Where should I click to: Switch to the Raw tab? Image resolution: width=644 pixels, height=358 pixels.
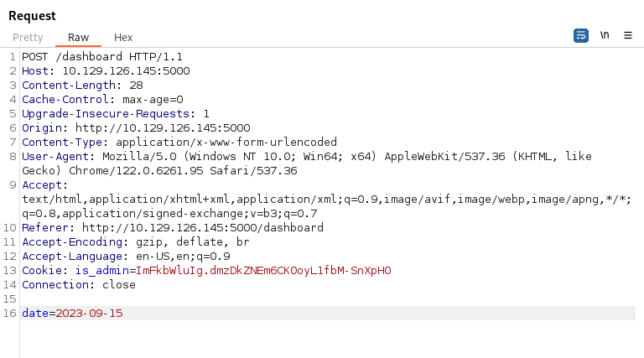click(78, 38)
